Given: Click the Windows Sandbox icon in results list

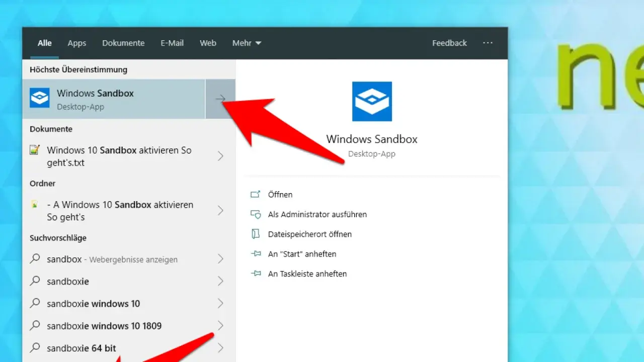Looking at the screenshot, I should [x=40, y=98].
